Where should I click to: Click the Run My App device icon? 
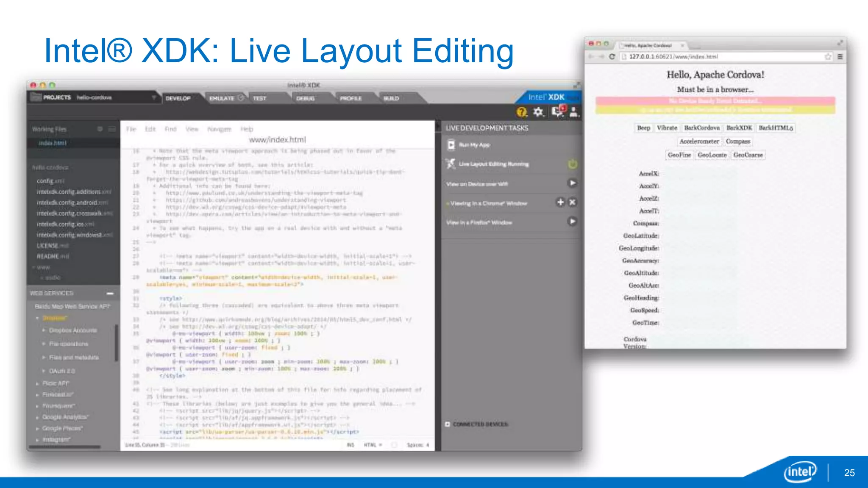pyautogui.click(x=451, y=145)
